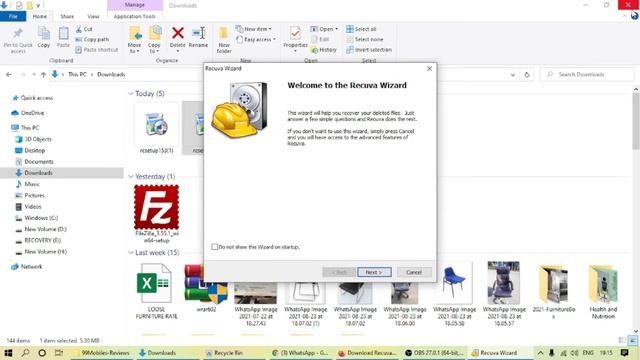Open Cortana from the taskbar

point(42,353)
